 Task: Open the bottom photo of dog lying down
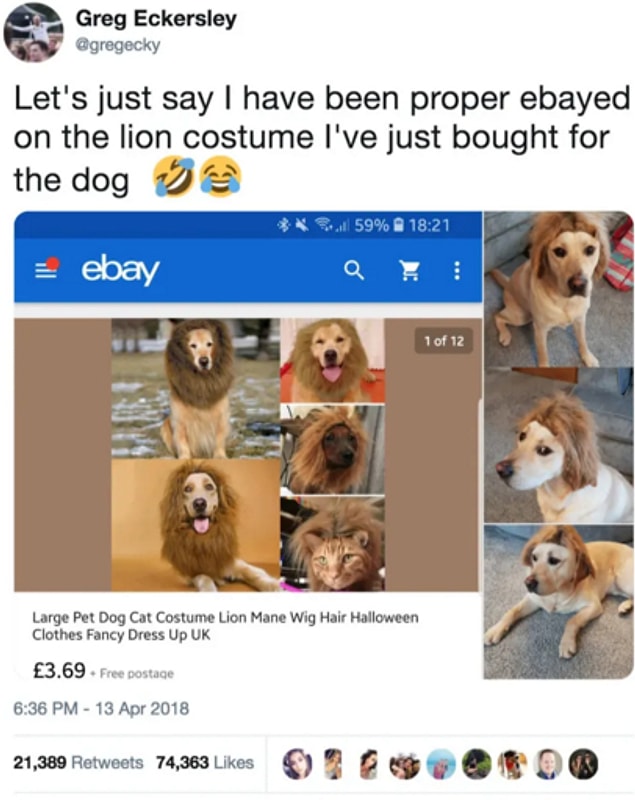coord(559,602)
